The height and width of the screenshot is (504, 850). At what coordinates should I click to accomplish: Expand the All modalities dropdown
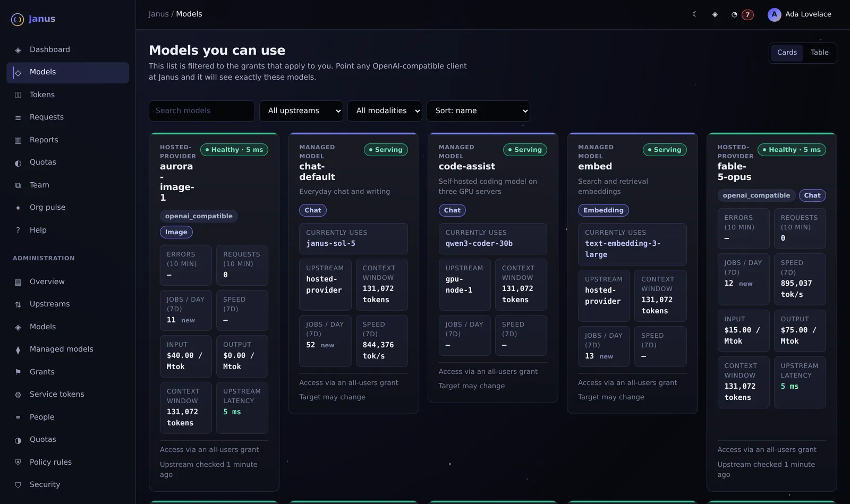pos(385,111)
